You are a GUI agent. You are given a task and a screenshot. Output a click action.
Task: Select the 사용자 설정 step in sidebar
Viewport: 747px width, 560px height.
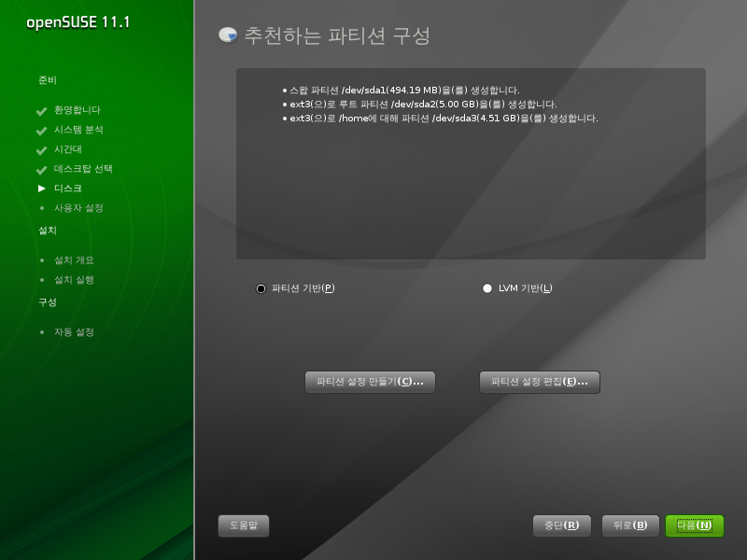pyautogui.click(x=78, y=208)
